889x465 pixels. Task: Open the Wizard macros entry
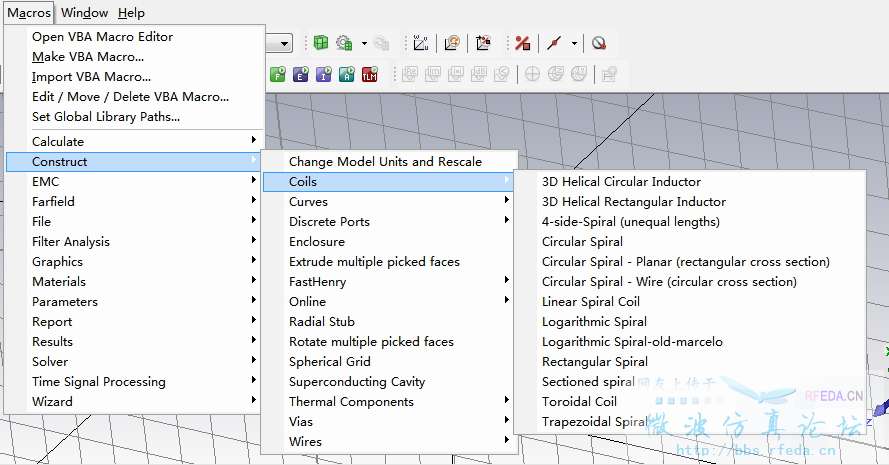coord(134,401)
